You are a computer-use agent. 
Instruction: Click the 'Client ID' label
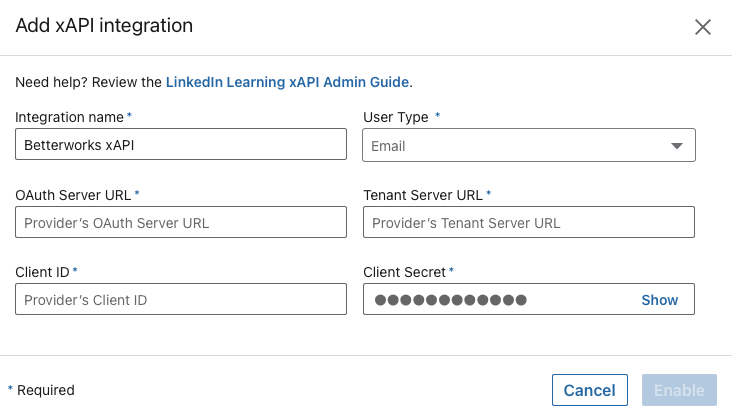[x=42, y=272]
